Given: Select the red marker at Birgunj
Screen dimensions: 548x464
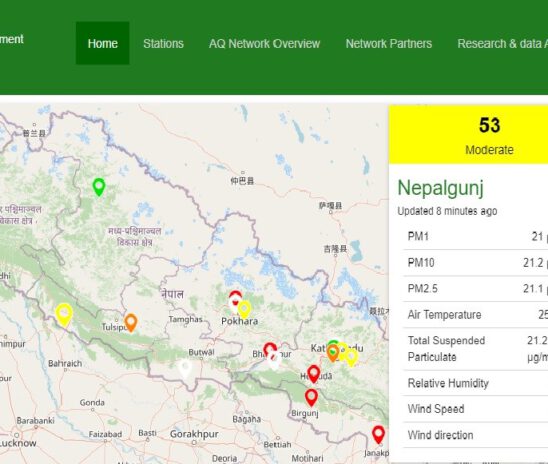Looking at the screenshot, I should (x=311, y=398).
